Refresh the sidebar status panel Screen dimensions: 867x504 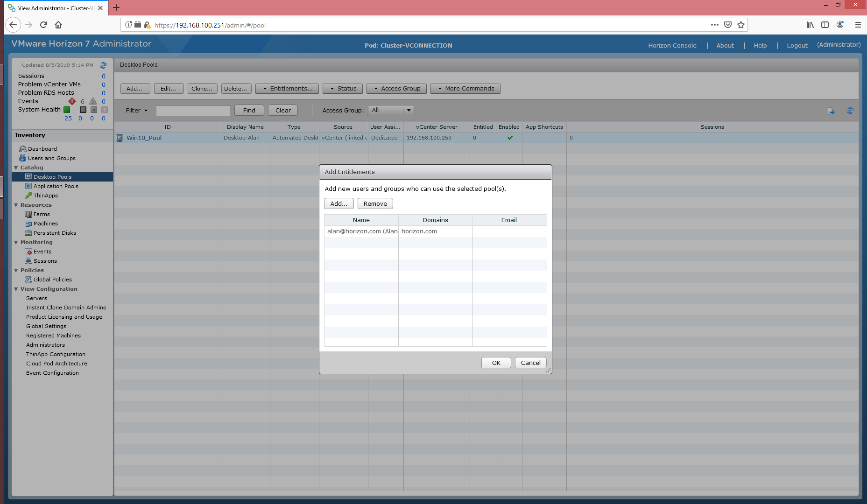103,65
